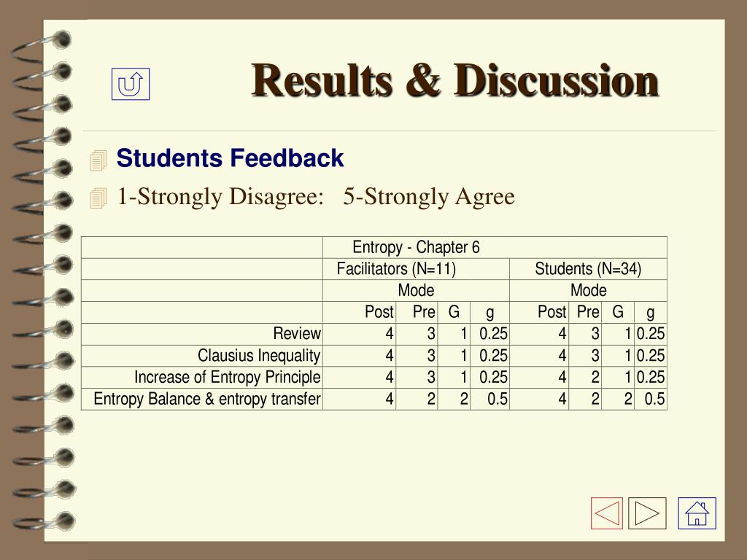Open the home slide via house icon

click(x=697, y=513)
